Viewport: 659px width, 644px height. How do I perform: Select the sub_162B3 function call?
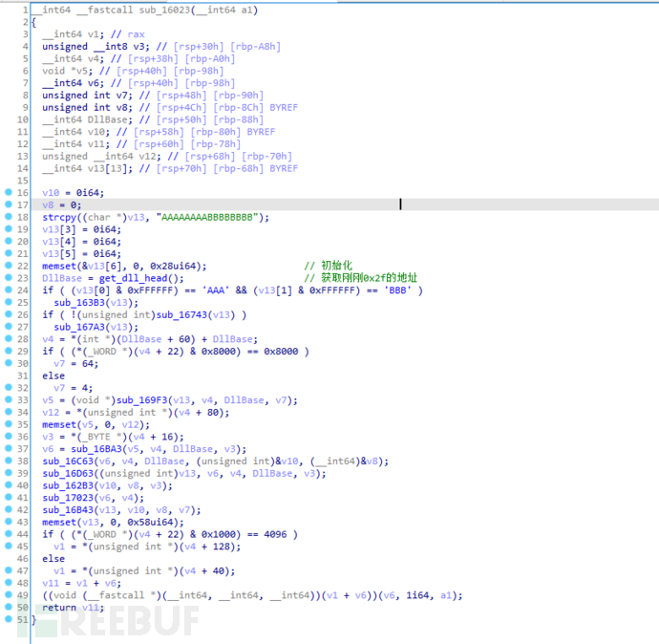pos(68,485)
